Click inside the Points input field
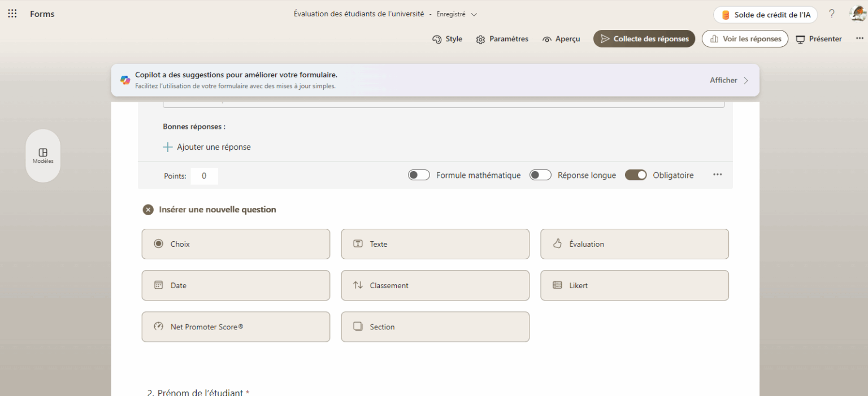 (x=204, y=176)
